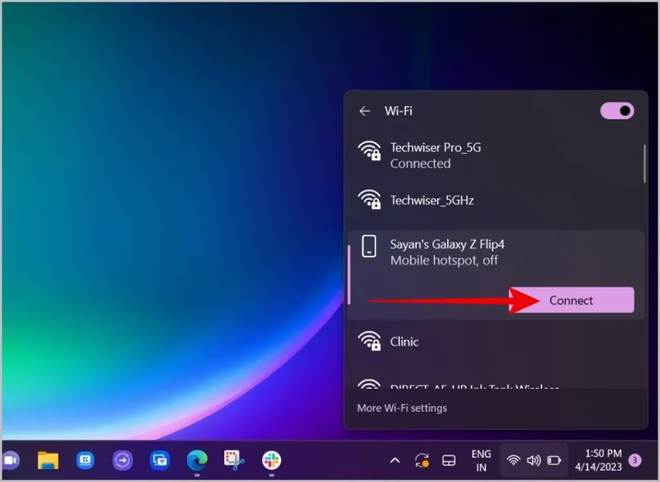Switch the ENG IN input language
The height and width of the screenshot is (482, 660).
[x=481, y=461]
